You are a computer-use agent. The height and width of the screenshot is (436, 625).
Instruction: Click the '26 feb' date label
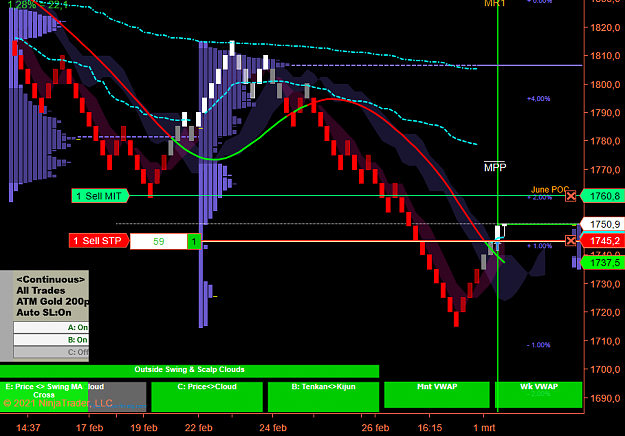pos(375,428)
